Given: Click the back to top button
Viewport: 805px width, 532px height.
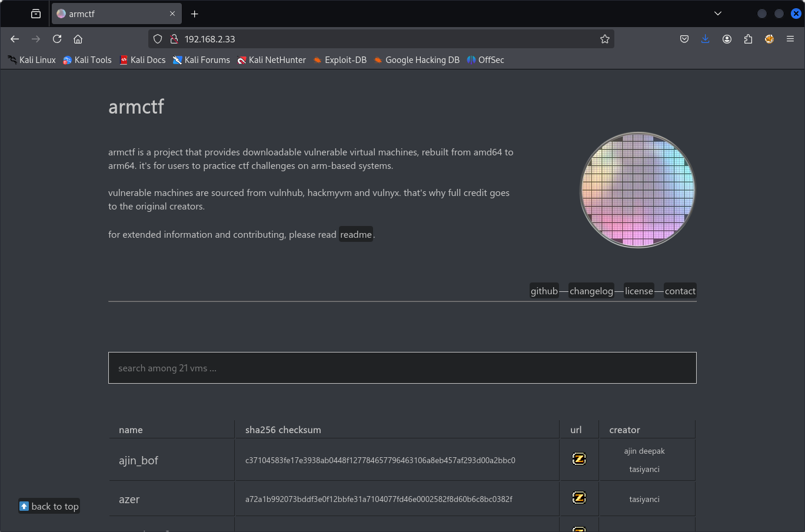Looking at the screenshot, I should pyautogui.click(x=49, y=506).
